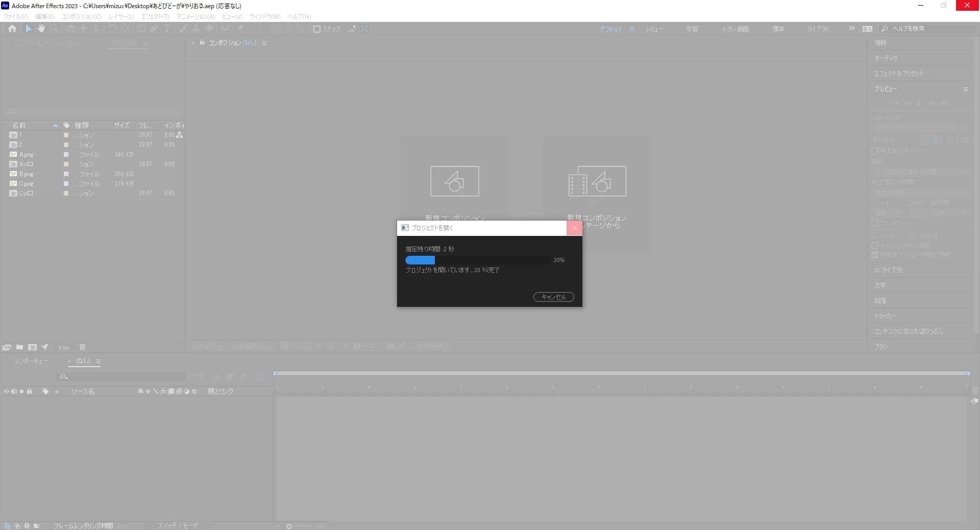
Task: Click the progress bar in open project dialog
Action: click(478, 260)
